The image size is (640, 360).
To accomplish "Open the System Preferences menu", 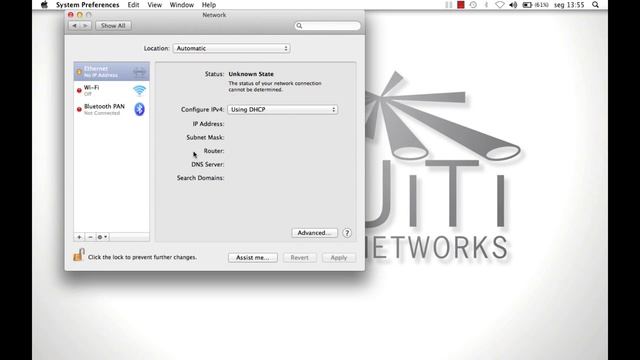I will coord(87,5).
